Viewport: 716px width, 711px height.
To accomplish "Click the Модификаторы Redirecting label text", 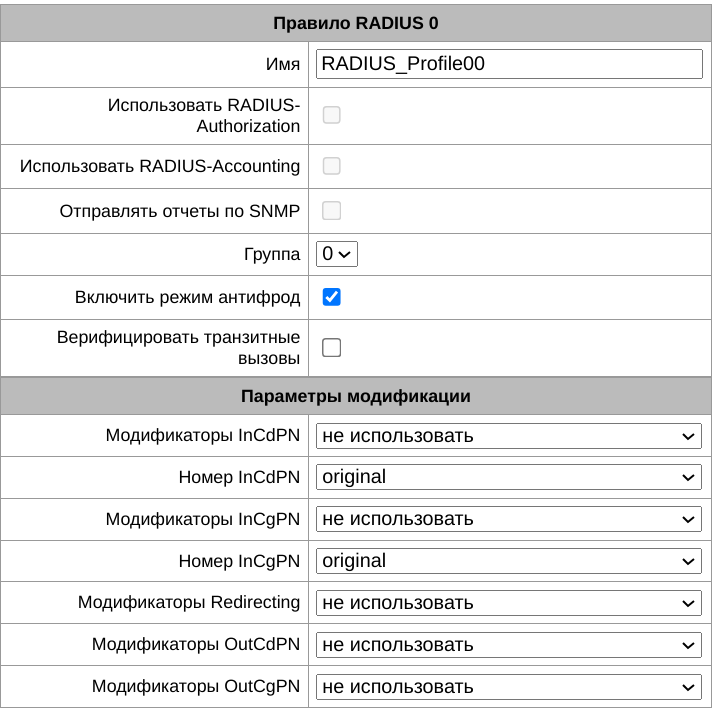I will pos(189,602).
